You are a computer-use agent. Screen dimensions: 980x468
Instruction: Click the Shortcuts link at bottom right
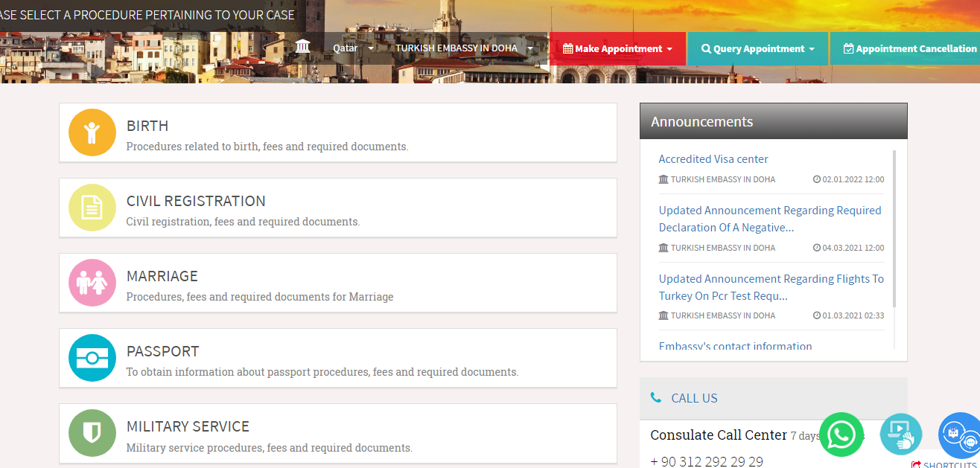pos(948,464)
